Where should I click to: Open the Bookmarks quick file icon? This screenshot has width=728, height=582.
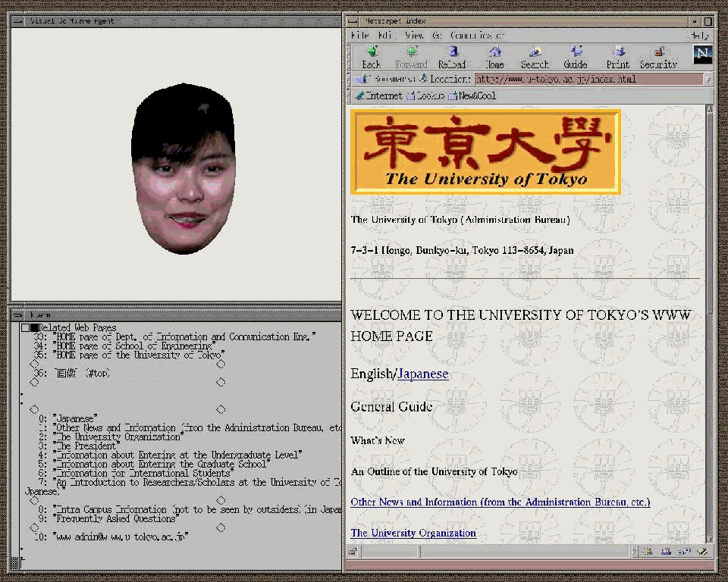point(362,80)
